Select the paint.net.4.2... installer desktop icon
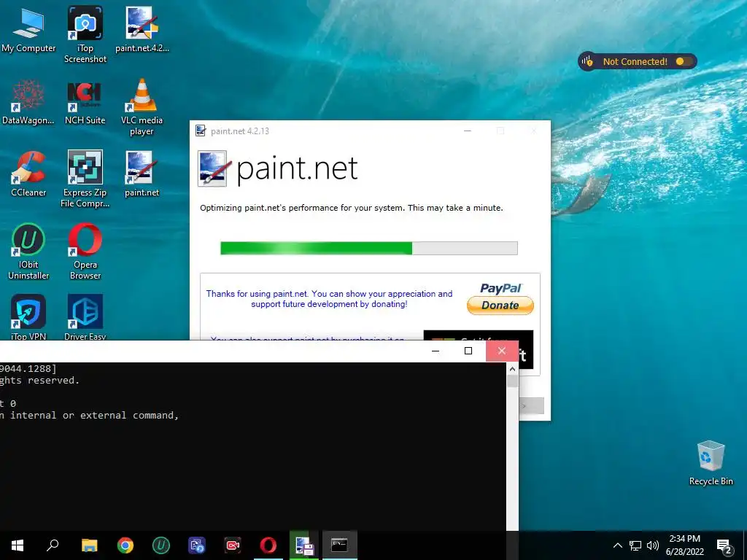Screen dimensions: 747x560 pyautogui.click(x=142, y=30)
